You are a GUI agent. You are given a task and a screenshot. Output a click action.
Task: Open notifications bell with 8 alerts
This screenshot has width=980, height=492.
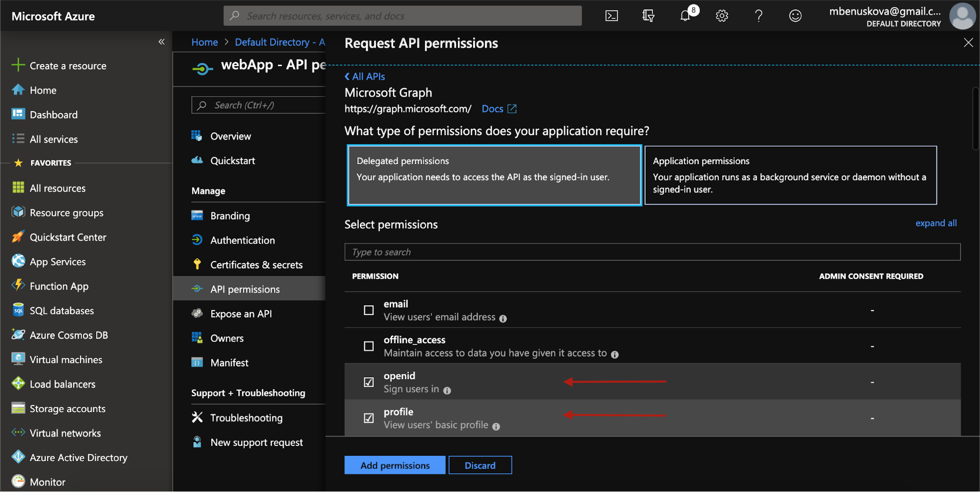tap(685, 16)
